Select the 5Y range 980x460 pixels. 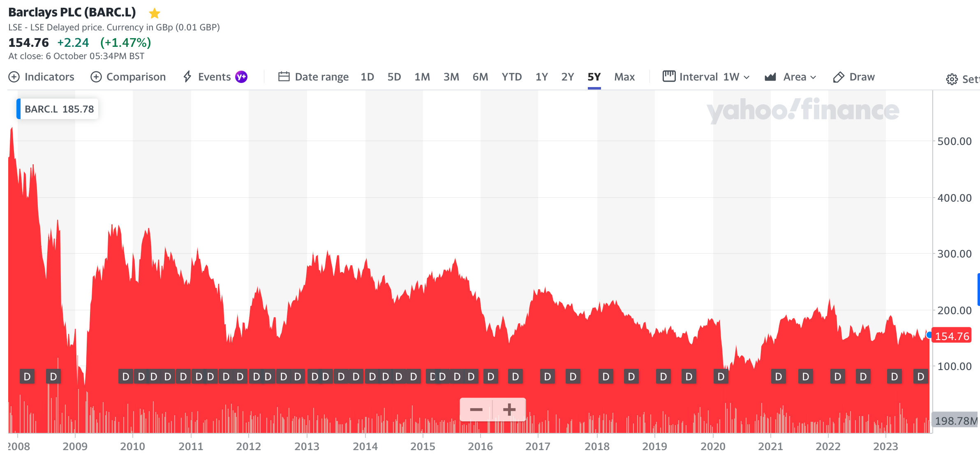(594, 77)
